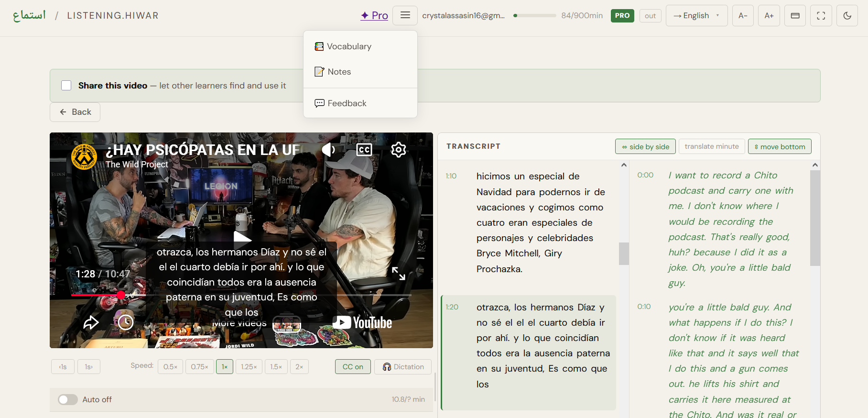Viewport: 868px width, 418px height.
Task: Set playback speed to 2×
Action: click(299, 367)
